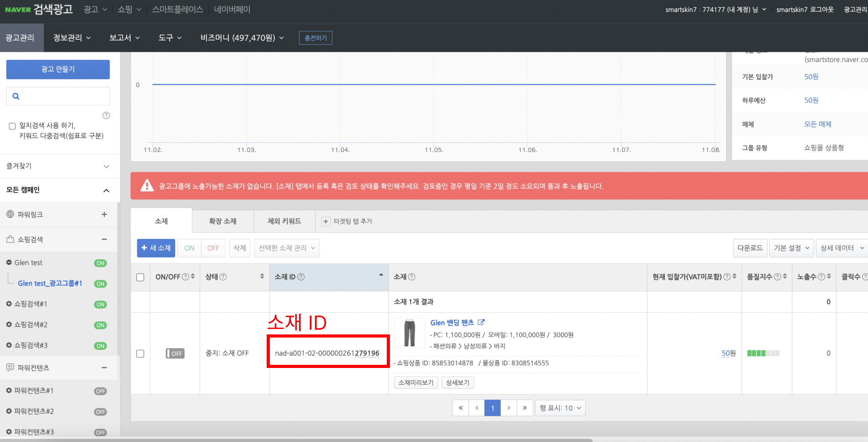Open 상세보기 for the listed material
This screenshot has width=868, height=442.
pyautogui.click(x=457, y=382)
